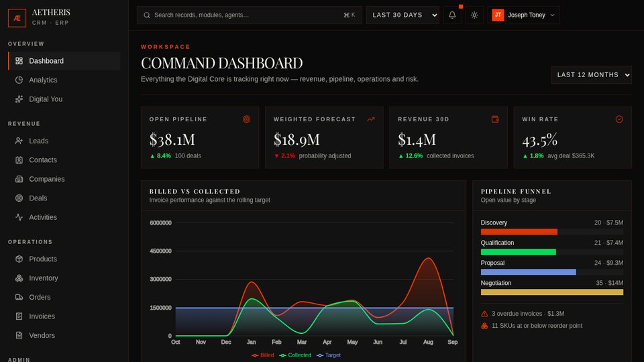Click the Leads person-plus icon
Viewport: 644px width, 362px height.
click(x=19, y=141)
